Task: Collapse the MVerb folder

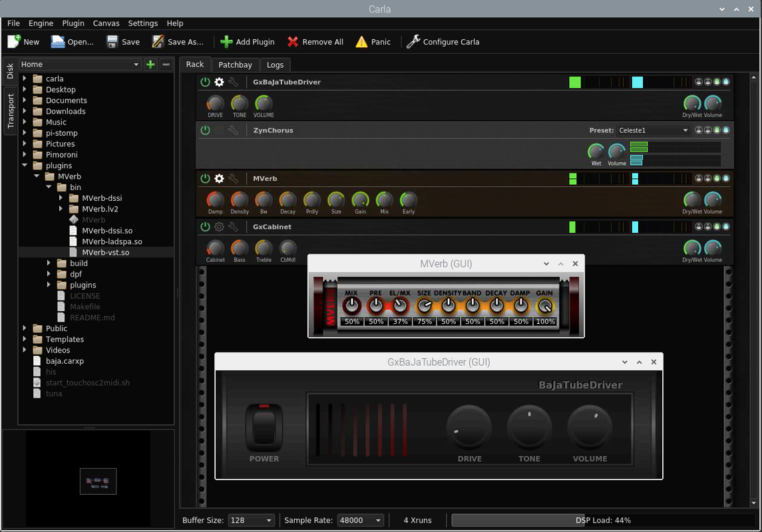Action: (x=37, y=176)
